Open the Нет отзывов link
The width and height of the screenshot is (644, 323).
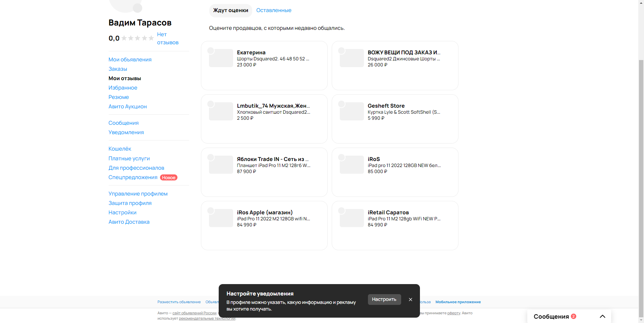tap(168, 38)
